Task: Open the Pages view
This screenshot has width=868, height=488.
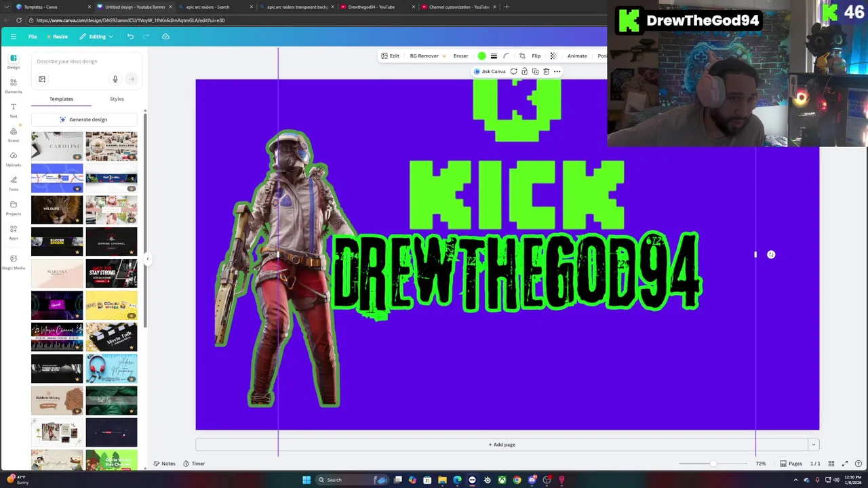Action: 791,464
